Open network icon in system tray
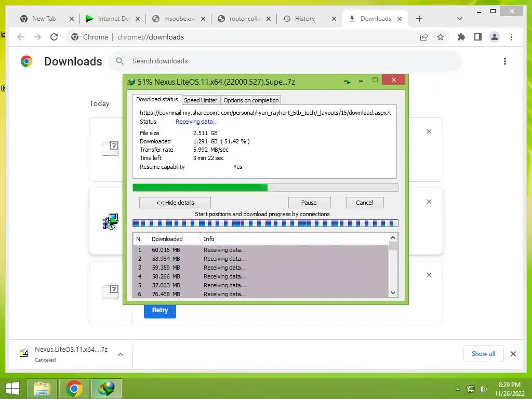The image size is (532, 399). [x=471, y=389]
